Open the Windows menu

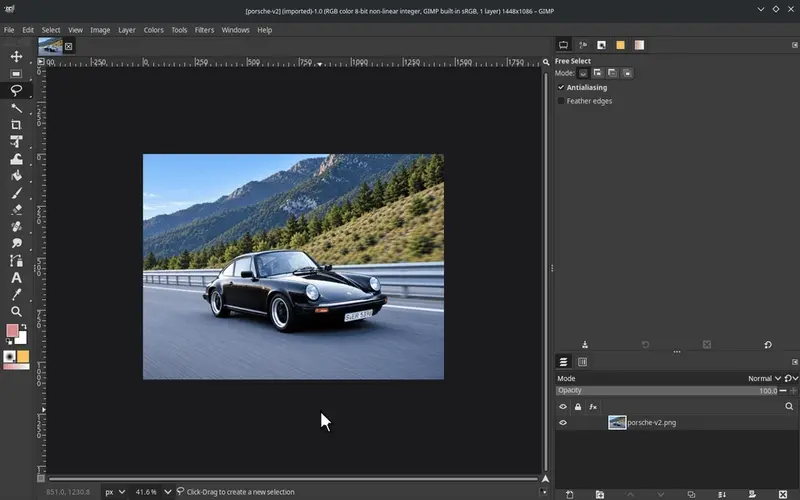point(235,30)
